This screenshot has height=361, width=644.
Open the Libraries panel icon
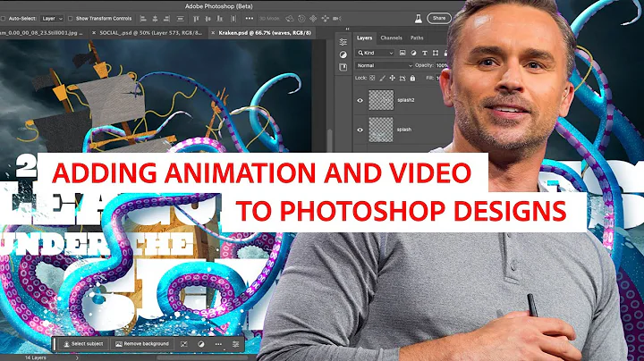(x=343, y=67)
